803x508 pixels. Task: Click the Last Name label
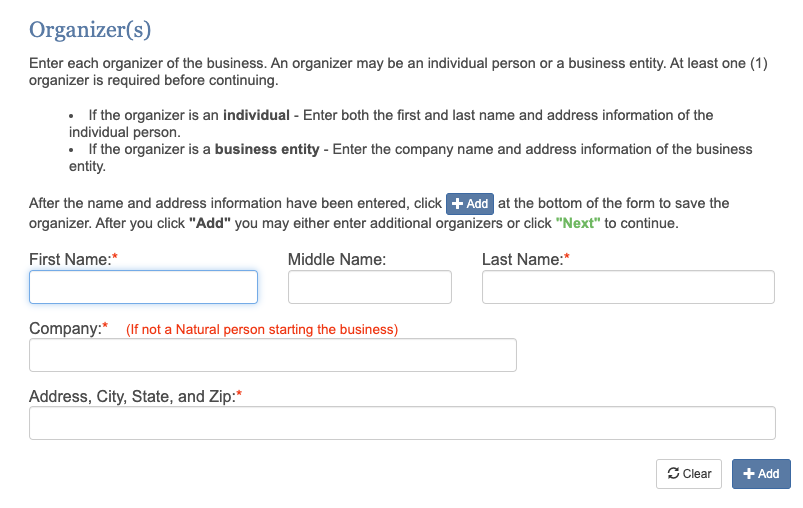[x=525, y=259]
